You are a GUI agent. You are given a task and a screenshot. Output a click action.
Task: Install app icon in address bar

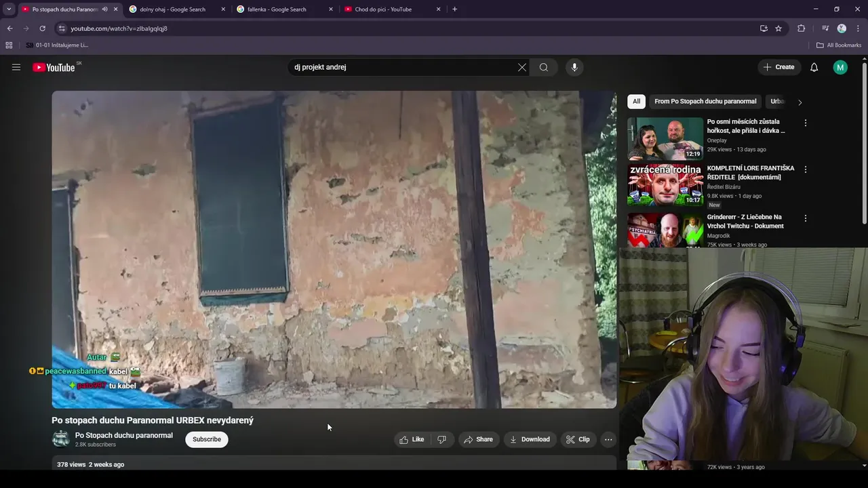(x=764, y=28)
